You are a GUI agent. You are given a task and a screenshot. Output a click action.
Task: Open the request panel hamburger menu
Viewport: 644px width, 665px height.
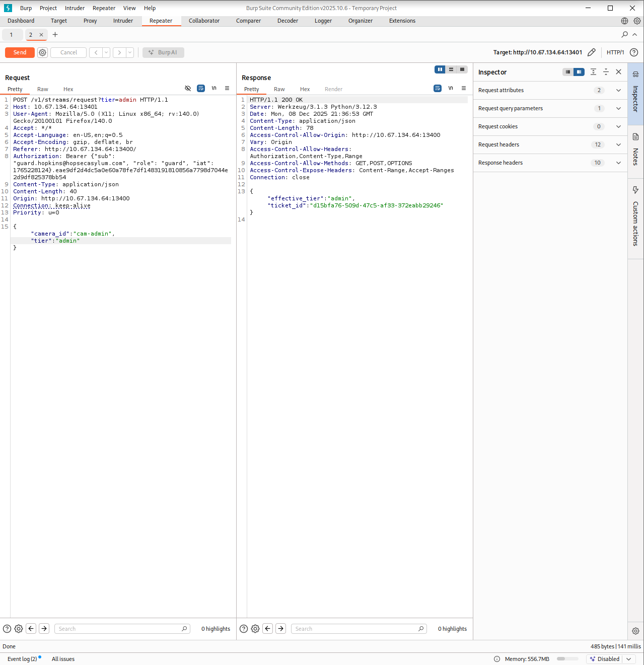[x=227, y=89]
